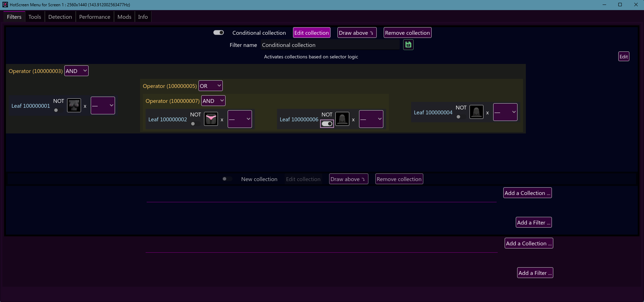Click Add a Collection beside the grey divider
The width and height of the screenshot is (644, 302).
click(x=528, y=193)
